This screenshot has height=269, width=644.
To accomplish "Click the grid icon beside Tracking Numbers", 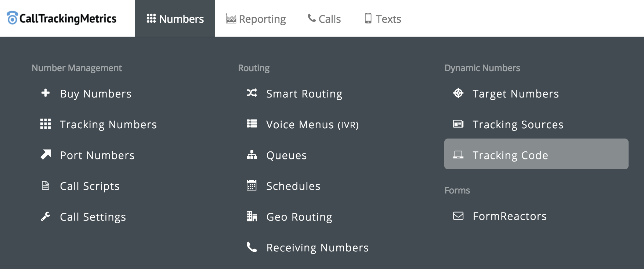I will [x=46, y=124].
